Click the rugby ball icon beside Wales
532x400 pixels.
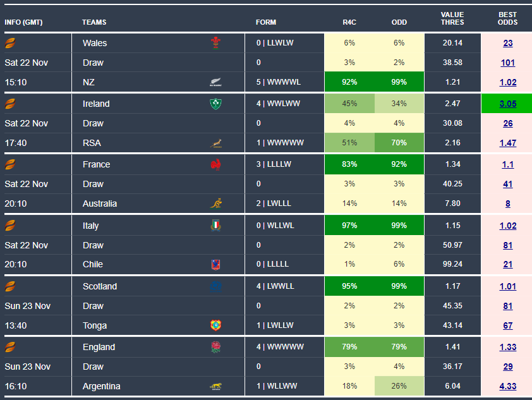click(x=10, y=43)
